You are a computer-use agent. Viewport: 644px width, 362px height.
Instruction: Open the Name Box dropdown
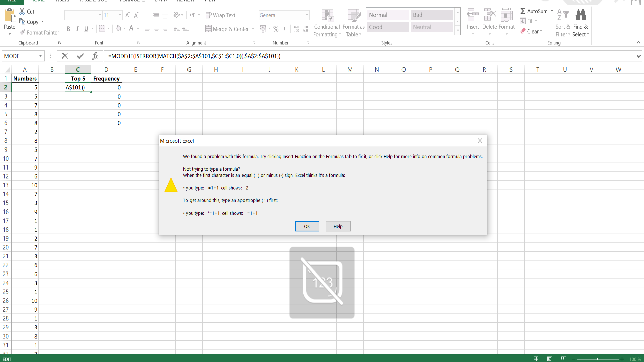(41, 56)
